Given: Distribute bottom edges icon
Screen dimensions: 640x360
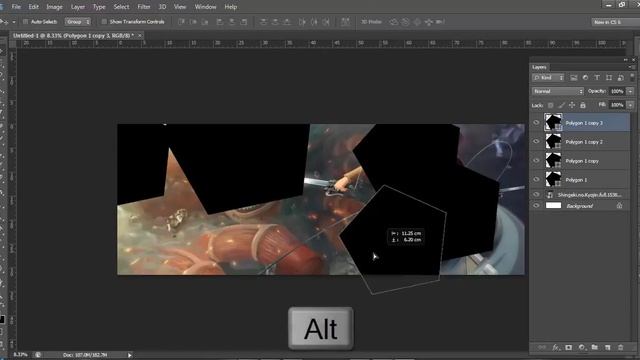Looking at the screenshot, I should click(x=287, y=22).
